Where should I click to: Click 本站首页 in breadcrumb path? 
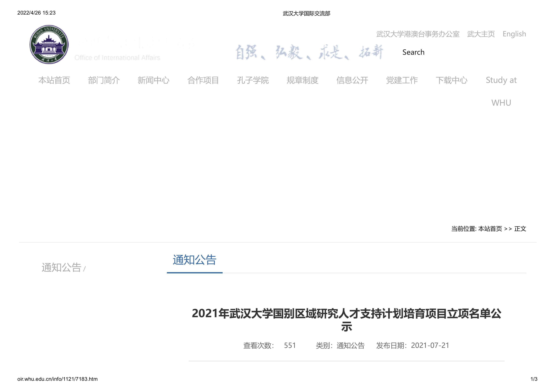(x=490, y=229)
